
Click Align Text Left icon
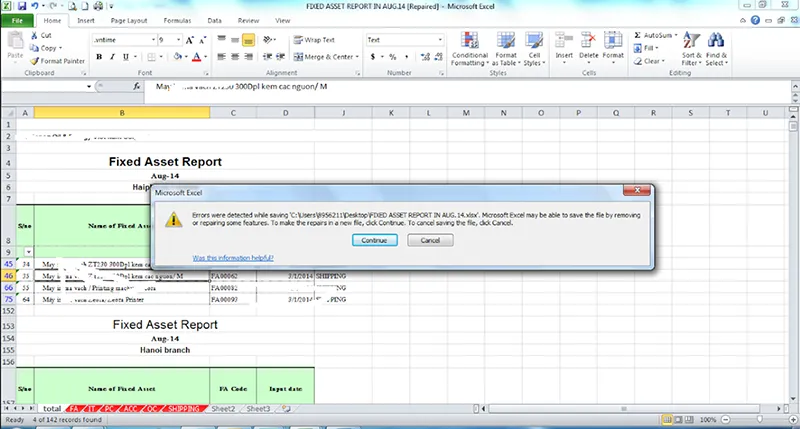click(x=221, y=57)
